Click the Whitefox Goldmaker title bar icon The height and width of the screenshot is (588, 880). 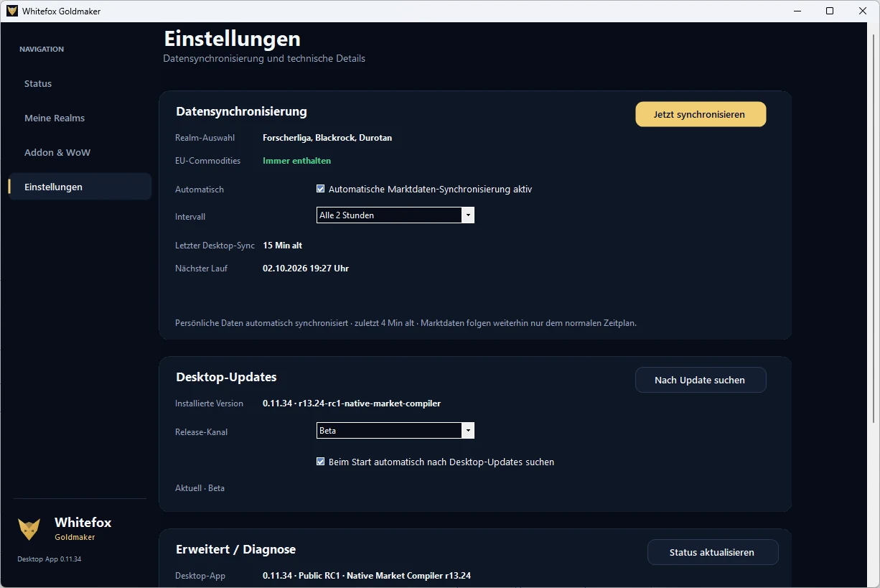(x=11, y=11)
